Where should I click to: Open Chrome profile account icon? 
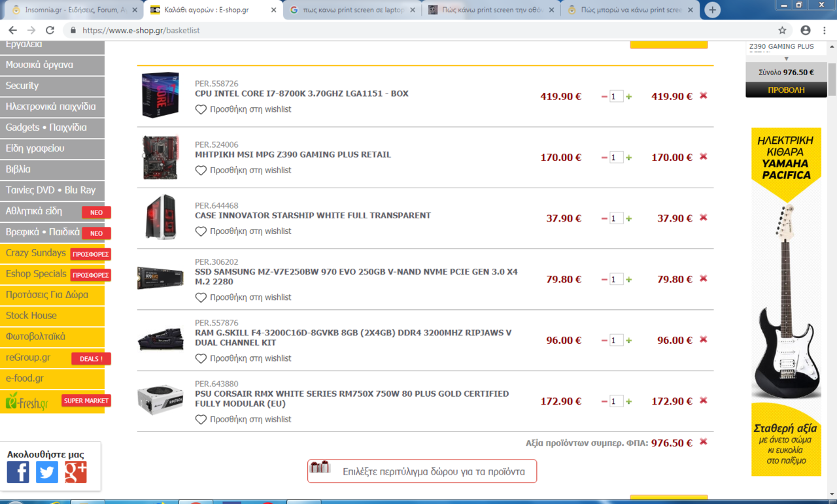806,30
